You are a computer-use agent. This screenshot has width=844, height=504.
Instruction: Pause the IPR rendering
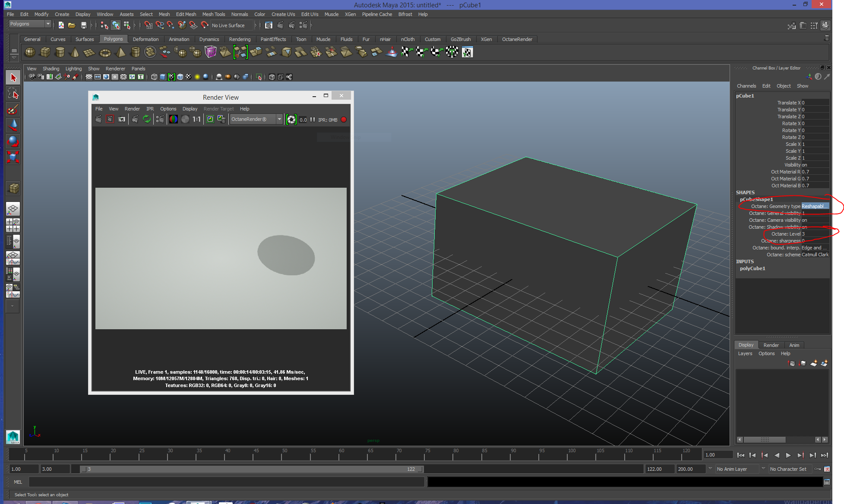tap(313, 120)
